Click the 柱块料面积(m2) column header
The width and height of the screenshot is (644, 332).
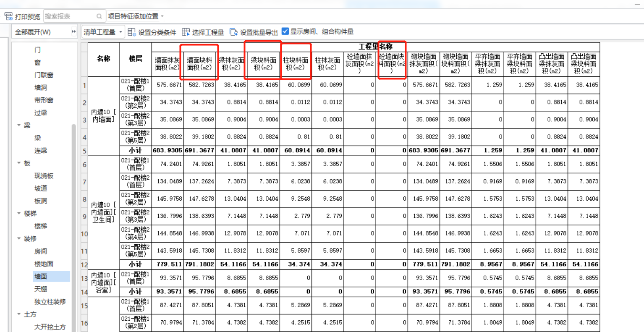pos(296,64)
